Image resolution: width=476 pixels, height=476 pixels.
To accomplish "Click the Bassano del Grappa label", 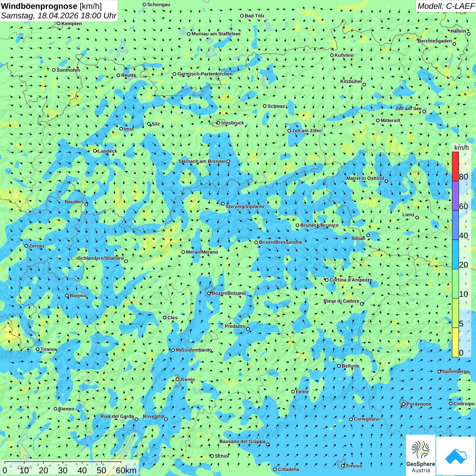I will pos(242,441).
